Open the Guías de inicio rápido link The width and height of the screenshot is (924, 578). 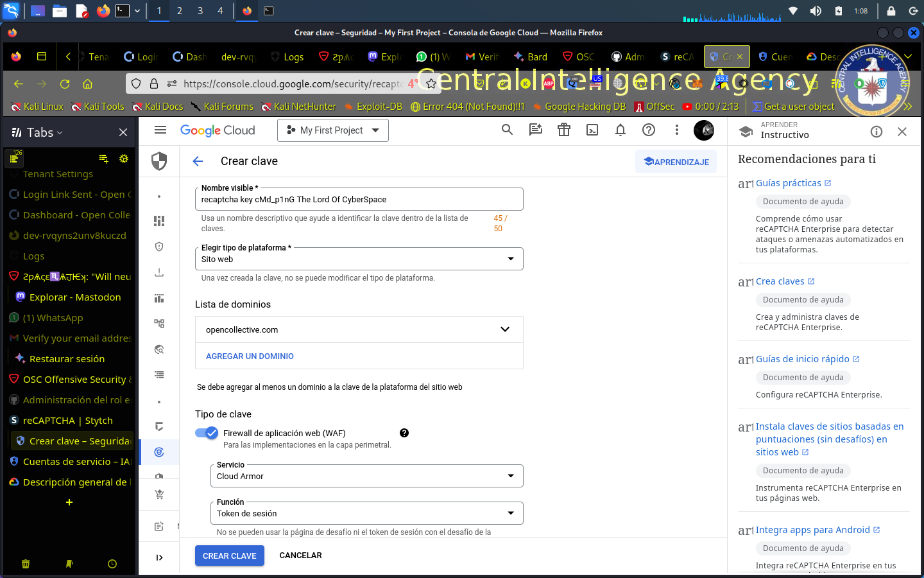pyautogui.click(x=807, y=359)
